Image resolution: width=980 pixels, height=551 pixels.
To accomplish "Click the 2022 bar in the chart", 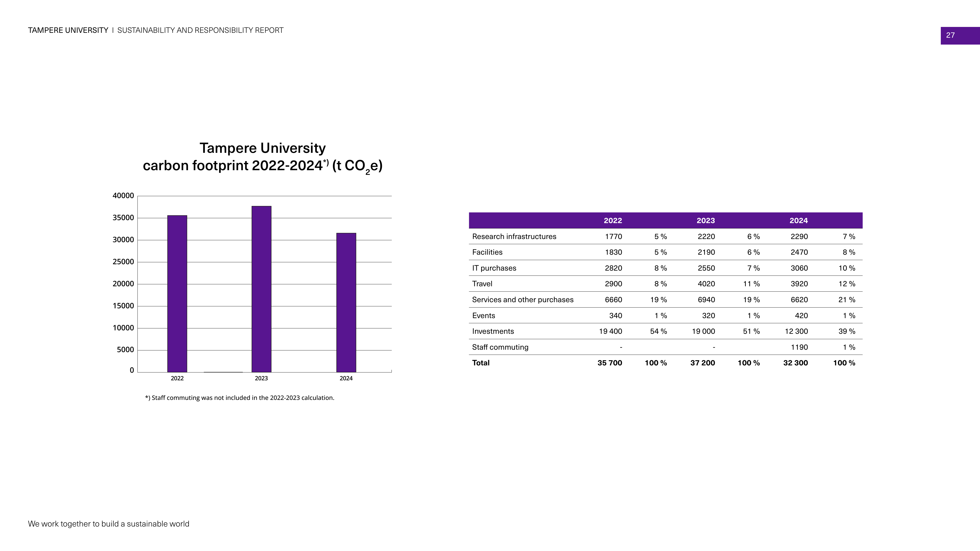I will pos(177,294).
